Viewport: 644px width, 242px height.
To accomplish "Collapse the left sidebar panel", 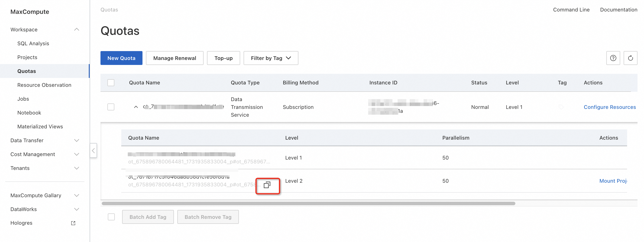I will point(93,150).
